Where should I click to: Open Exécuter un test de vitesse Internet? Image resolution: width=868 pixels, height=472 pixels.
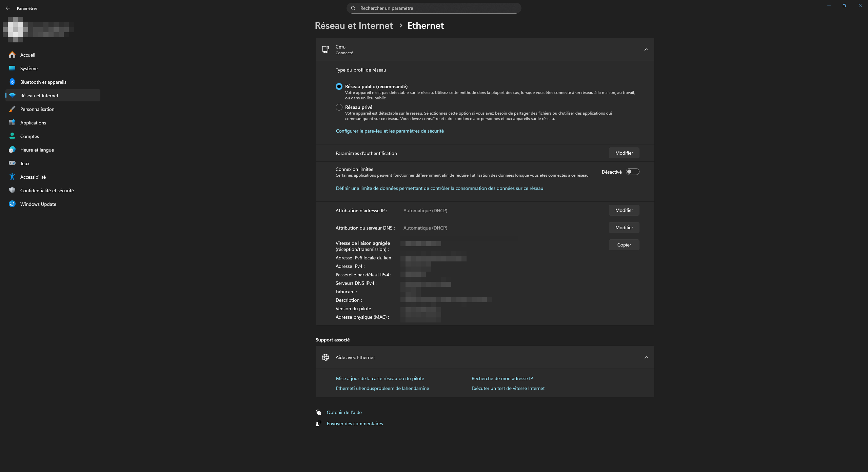pyautogui.click(x=508, y=388)
